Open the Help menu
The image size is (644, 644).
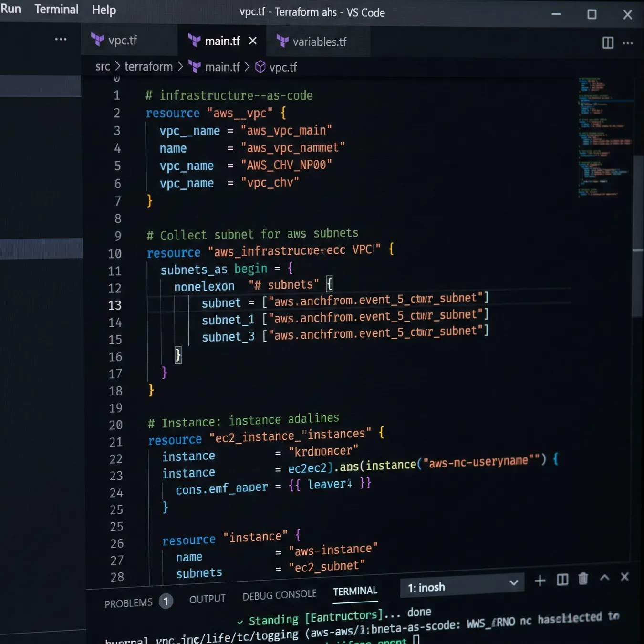(x=104, y=10)
